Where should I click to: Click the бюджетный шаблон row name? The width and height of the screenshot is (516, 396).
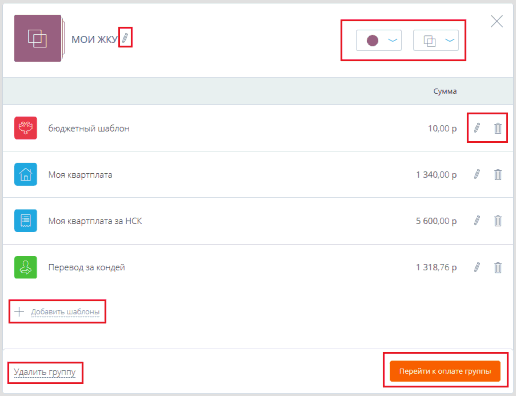89,128
